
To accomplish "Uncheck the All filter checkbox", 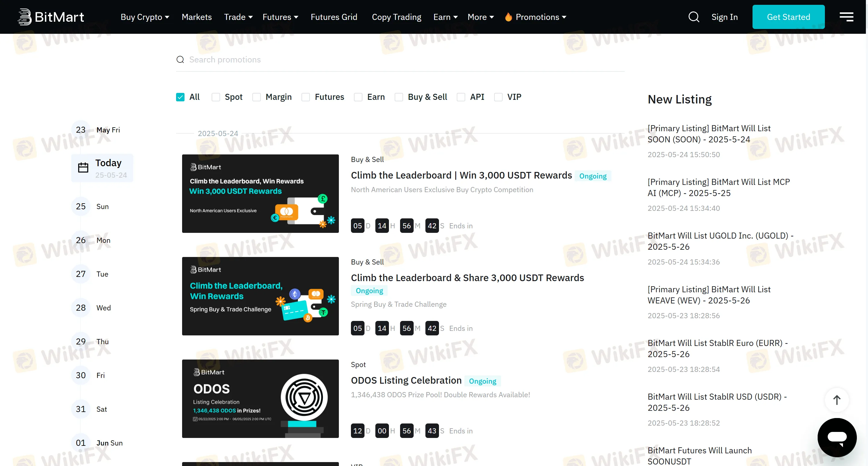I will coord(180,97).
